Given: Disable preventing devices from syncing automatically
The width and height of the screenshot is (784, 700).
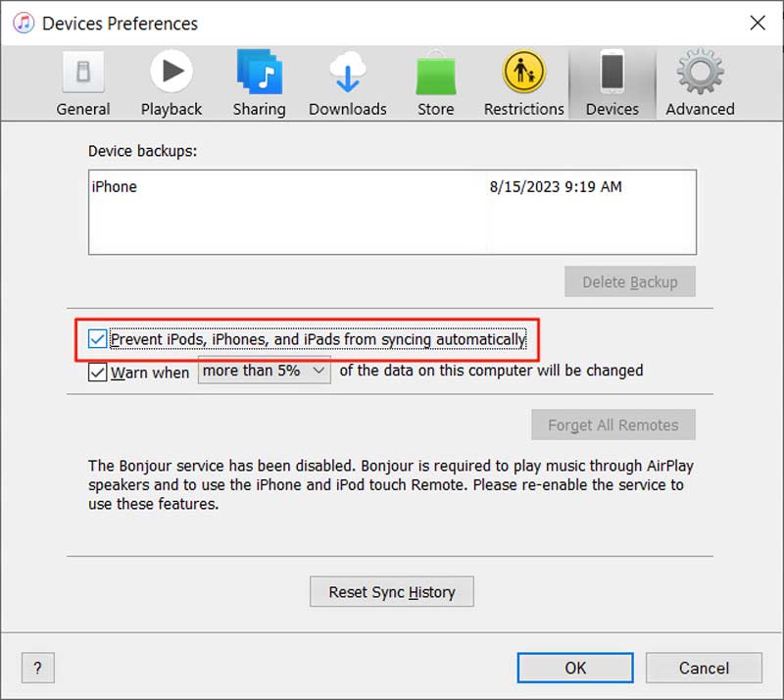Looking at the screenshot, I should [96, 338].
